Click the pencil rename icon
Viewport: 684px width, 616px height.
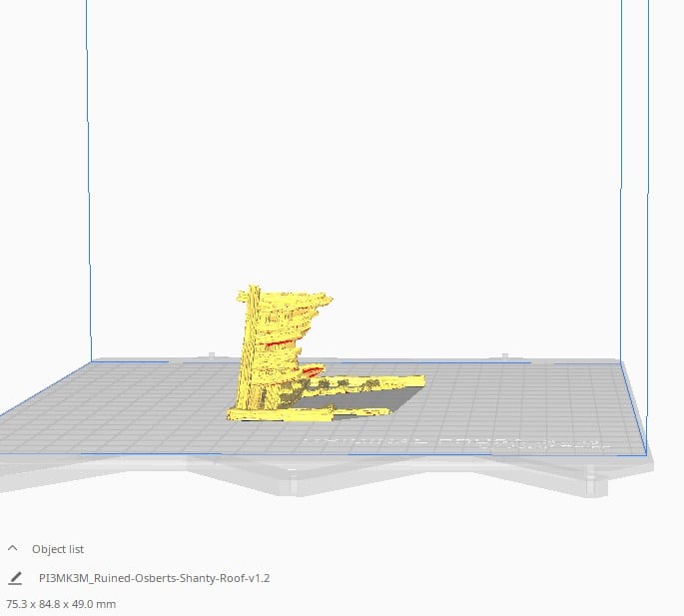pos(14,578)
